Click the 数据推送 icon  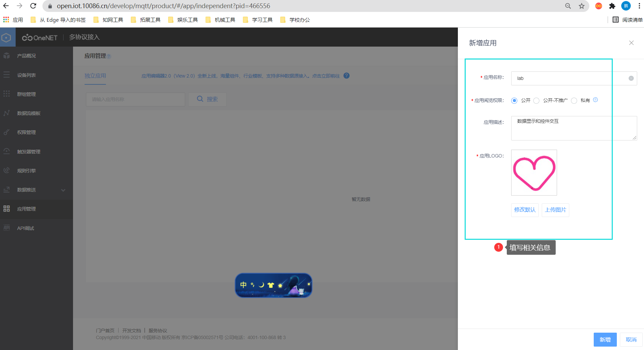tap(6, 189)
